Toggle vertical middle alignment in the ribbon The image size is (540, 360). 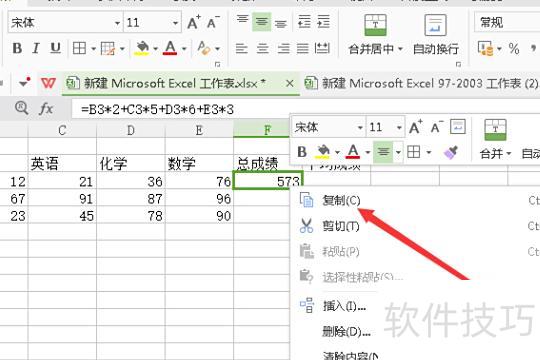point(261,22)
